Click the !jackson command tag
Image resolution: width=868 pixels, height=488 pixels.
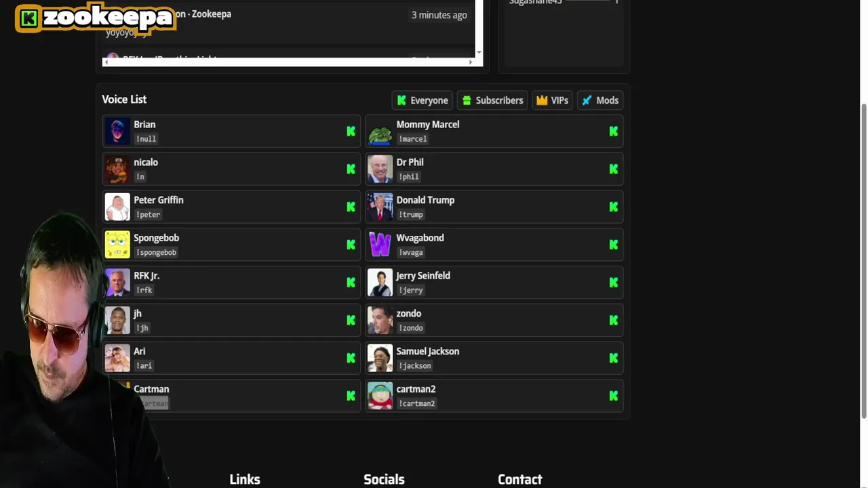[x=414, y=366]
